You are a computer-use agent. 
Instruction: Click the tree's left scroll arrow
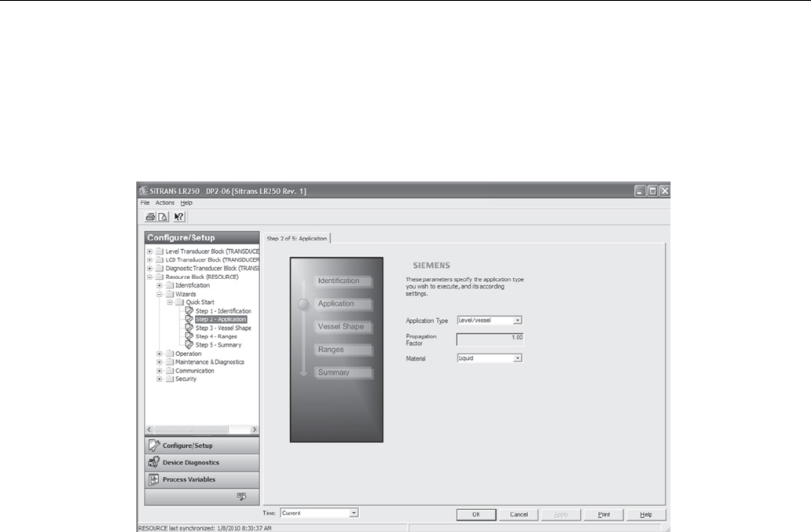click(x=149, y=429)
